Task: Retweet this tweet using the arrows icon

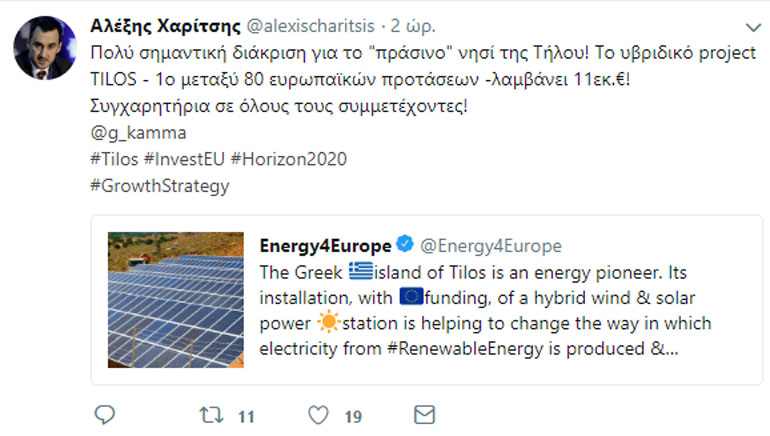Action: [x=211, y=415]
